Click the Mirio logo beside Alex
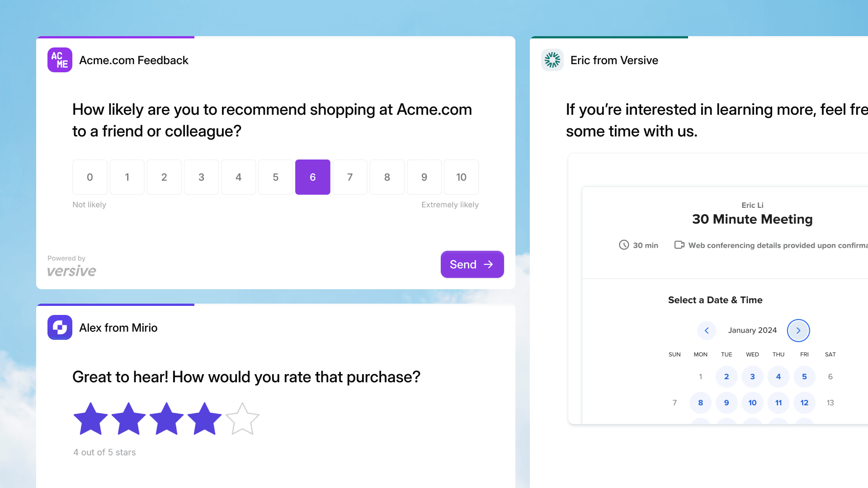 coord(59,327)
